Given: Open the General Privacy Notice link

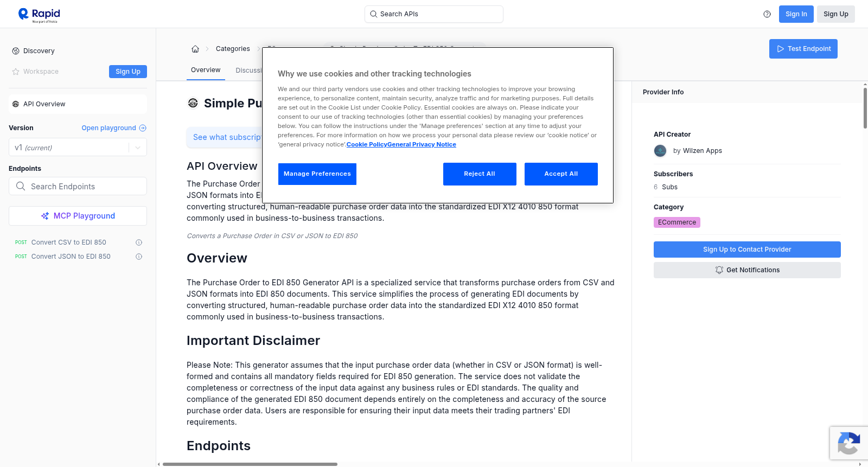Looking at the screenshot, I should click(x=422, y=144).
